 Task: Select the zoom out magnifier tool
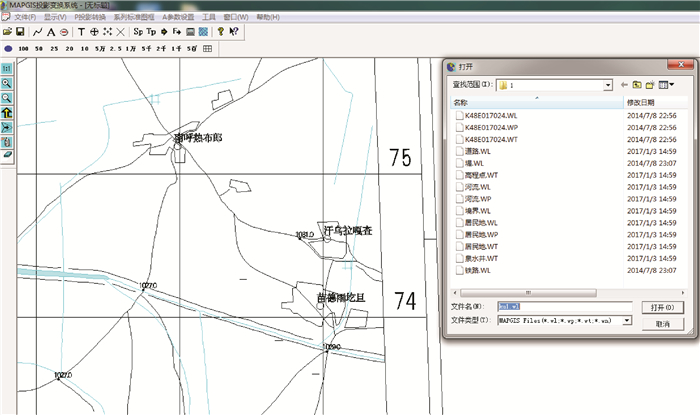coord(7,99)
